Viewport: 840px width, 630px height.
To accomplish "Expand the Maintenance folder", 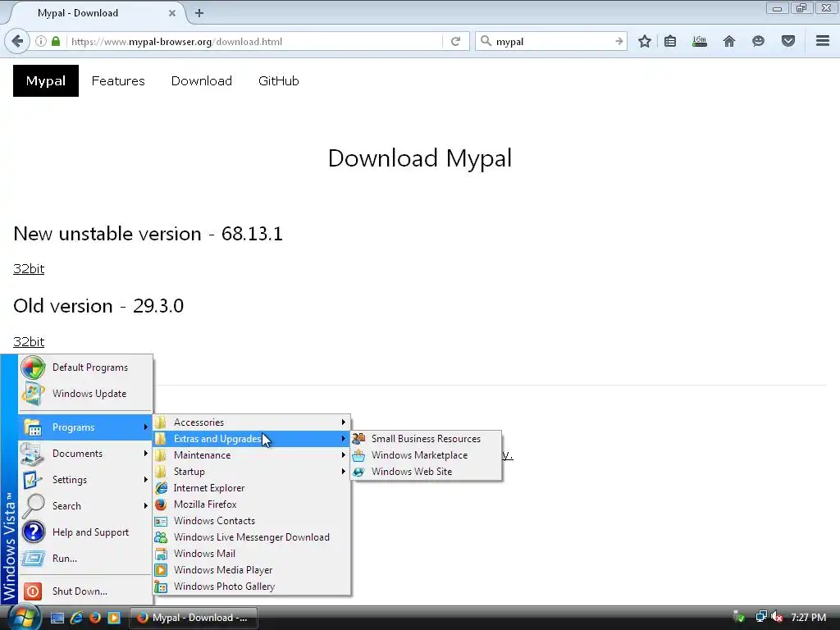I will tap(252, 454).
